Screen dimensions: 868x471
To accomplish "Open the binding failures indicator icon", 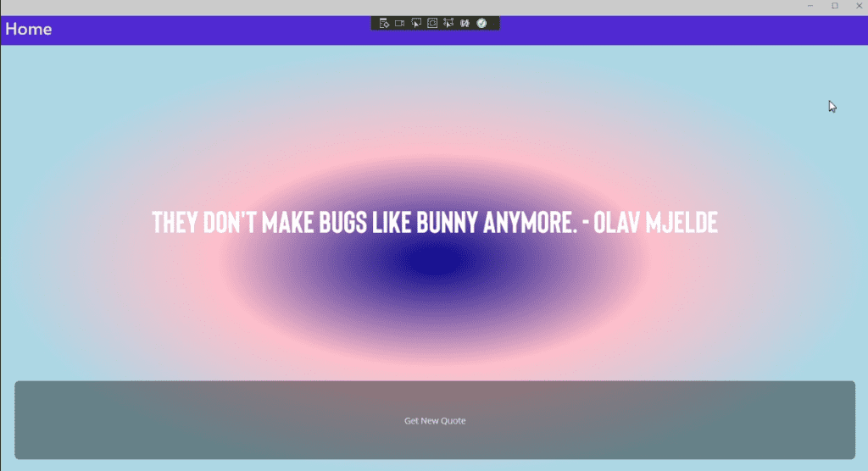I will 465,23.
